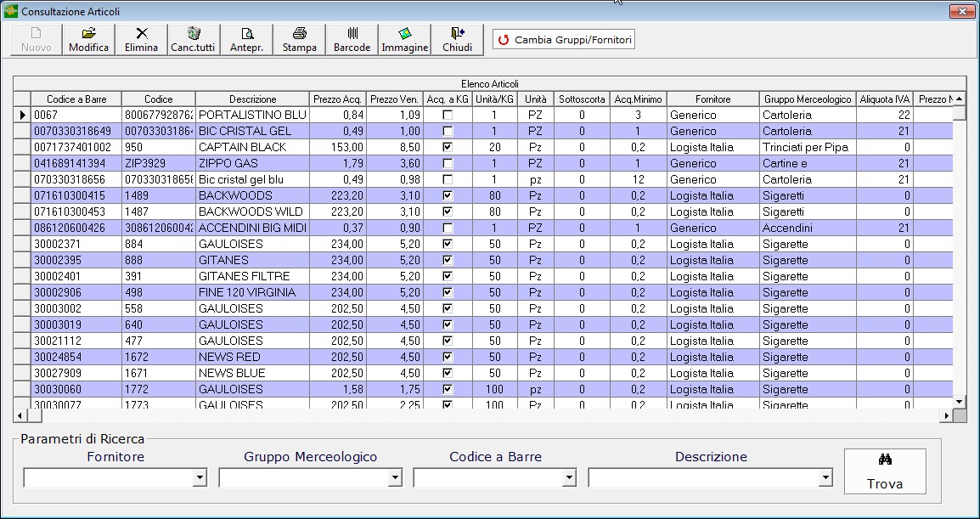Image resolution: width=980 pixels, height=519 pixels.
Task: Click the FINE 120 VIRGINIA cell
Action: point(252,293)
